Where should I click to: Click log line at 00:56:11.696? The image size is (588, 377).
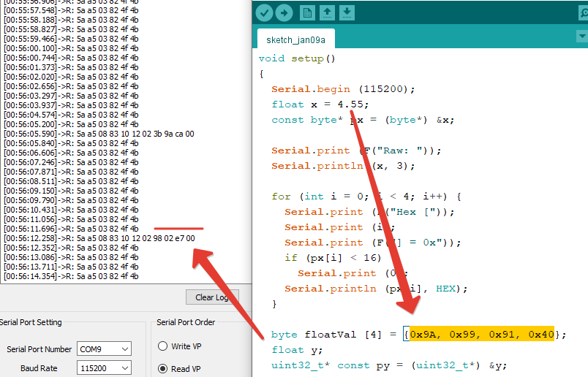(71, 229)
